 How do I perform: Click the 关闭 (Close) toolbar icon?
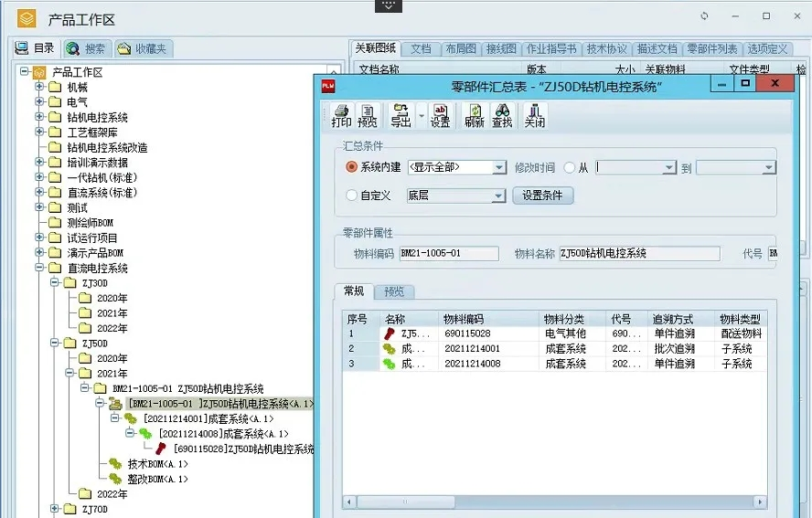pos(534,115)
